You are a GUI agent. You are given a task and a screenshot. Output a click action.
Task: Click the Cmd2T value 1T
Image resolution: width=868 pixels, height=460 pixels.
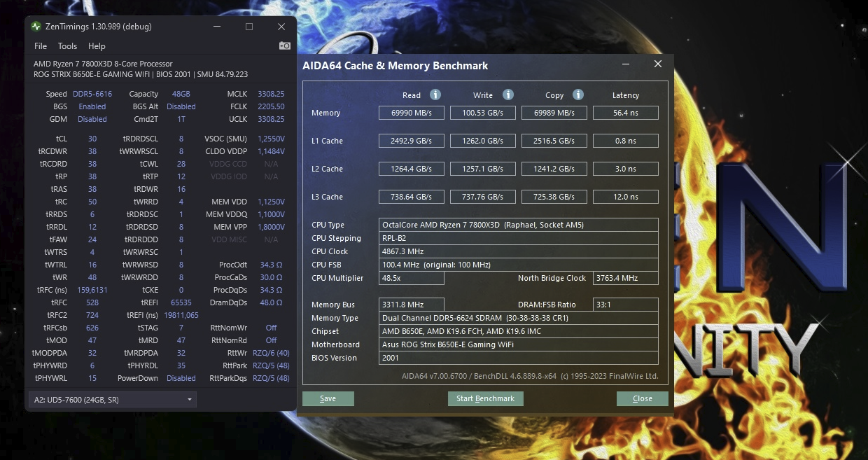[x=181, y=119]
